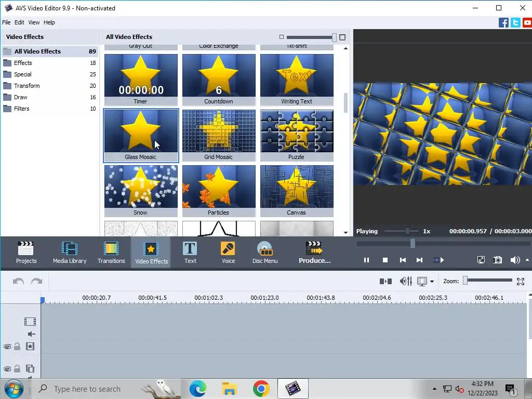Open the Projects section
Viewport: 532px width, 399px height.
[26, 252]
